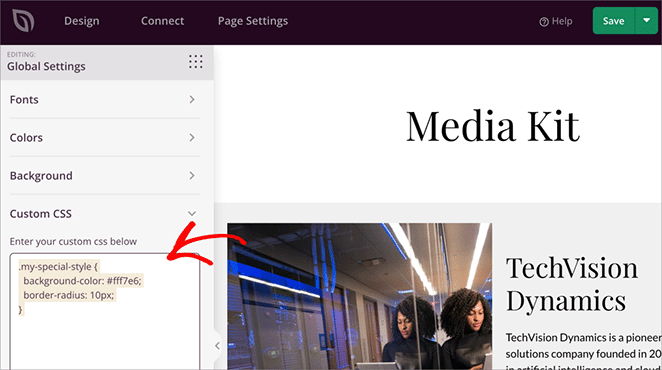Open the Page Settings tab
This screenshot has height=370, width=662.
click(x=253, y=21)
